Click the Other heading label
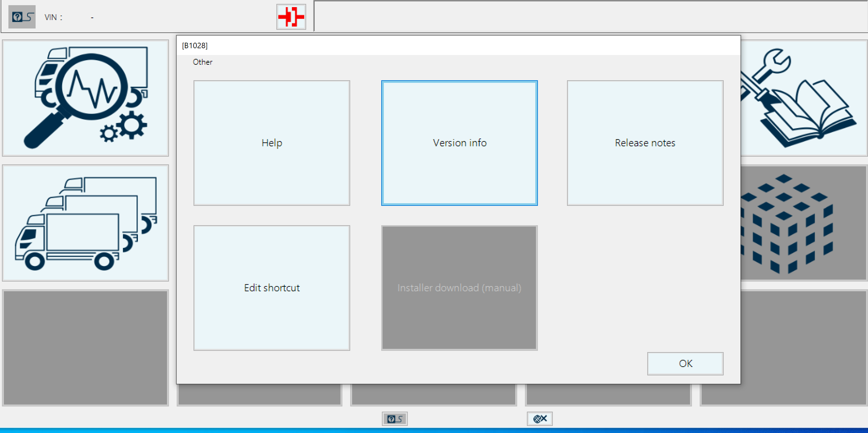This screenshot has height=433, width=868. pyautogui.click(x=203, y=62)
